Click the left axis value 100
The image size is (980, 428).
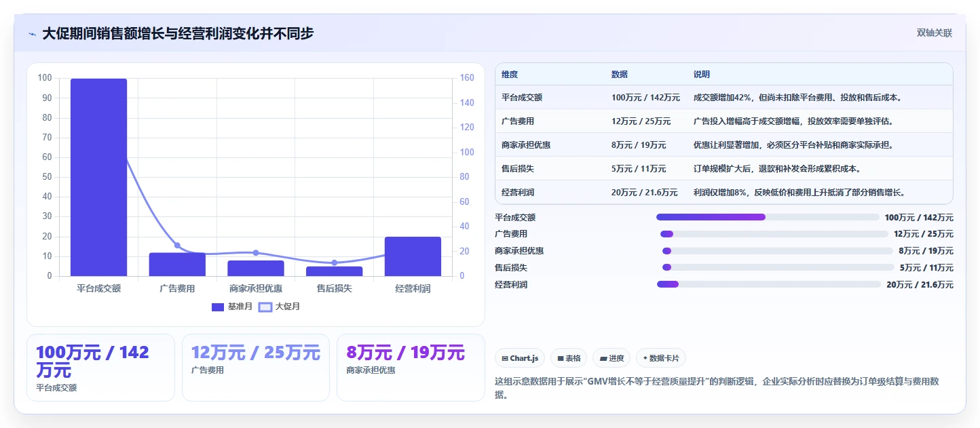(x=45, y=78)
